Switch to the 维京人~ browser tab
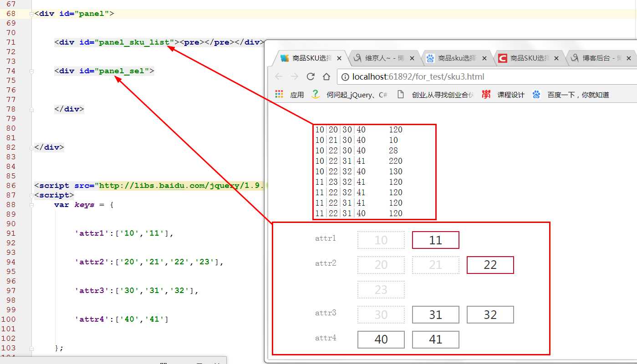 click(383, 58)
